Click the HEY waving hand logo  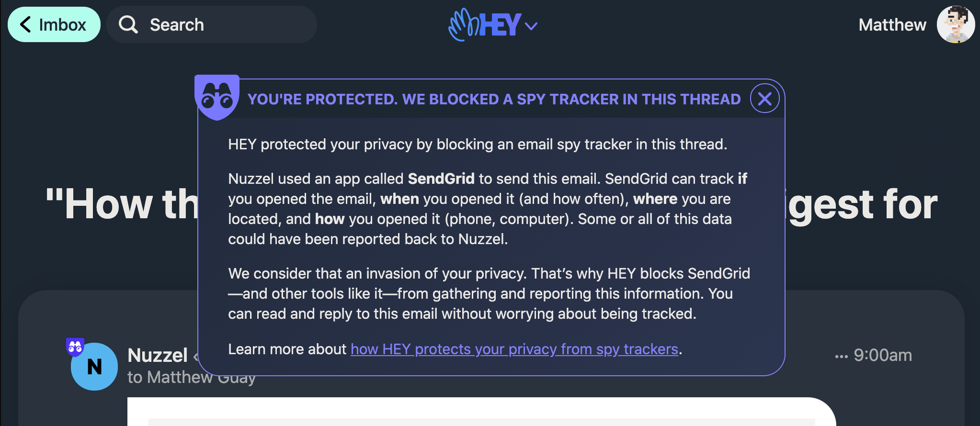coord(463,24)
